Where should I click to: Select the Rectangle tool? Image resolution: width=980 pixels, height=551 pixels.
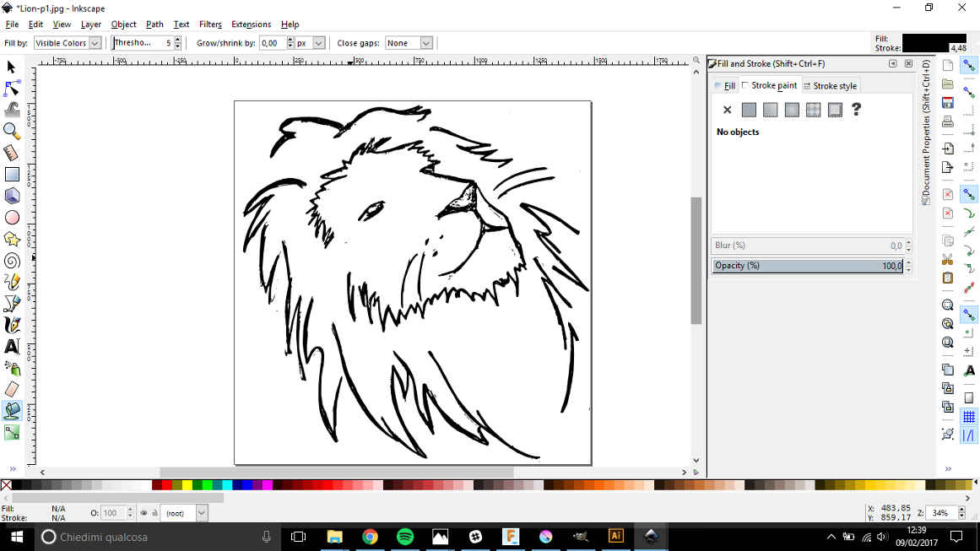(11, 175)
